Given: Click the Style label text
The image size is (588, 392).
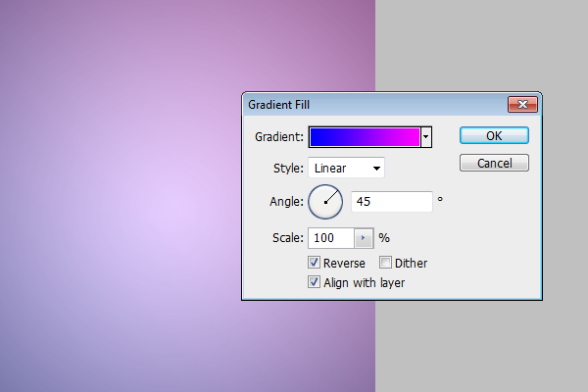Looking at the screenshot, I should tap(286, 169).
